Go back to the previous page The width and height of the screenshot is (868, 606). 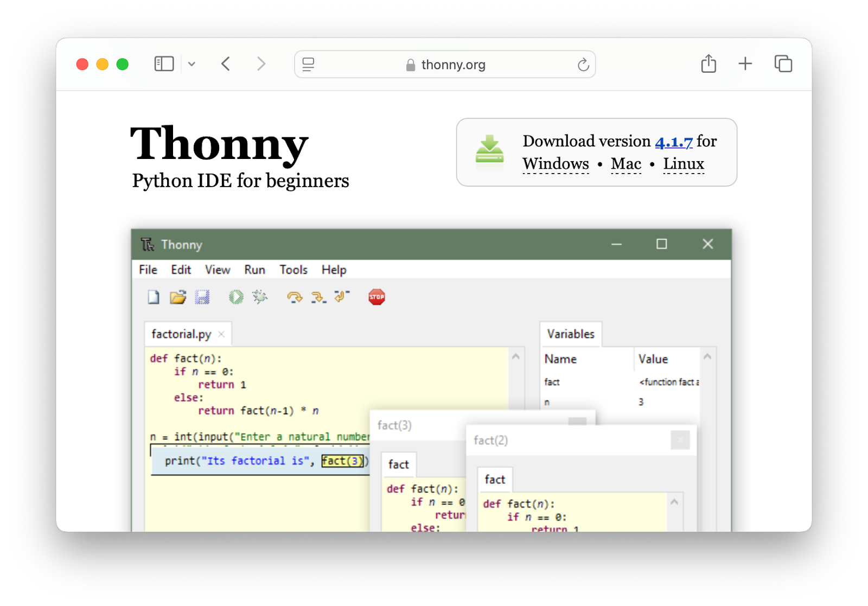(226, 64)
